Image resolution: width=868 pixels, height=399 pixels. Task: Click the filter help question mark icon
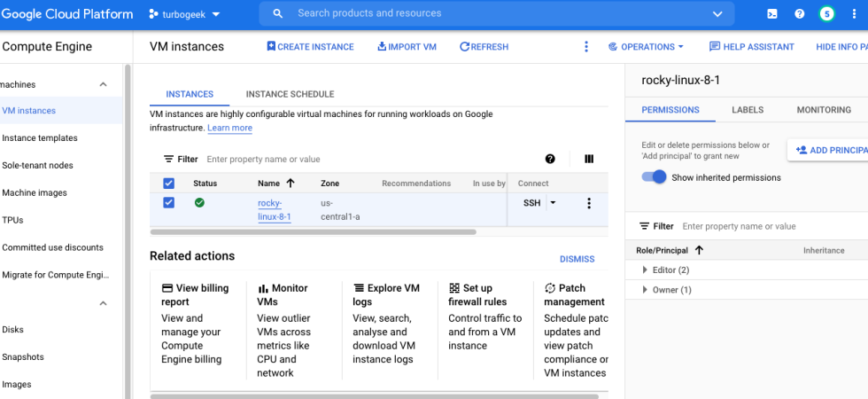click(550, 159)
